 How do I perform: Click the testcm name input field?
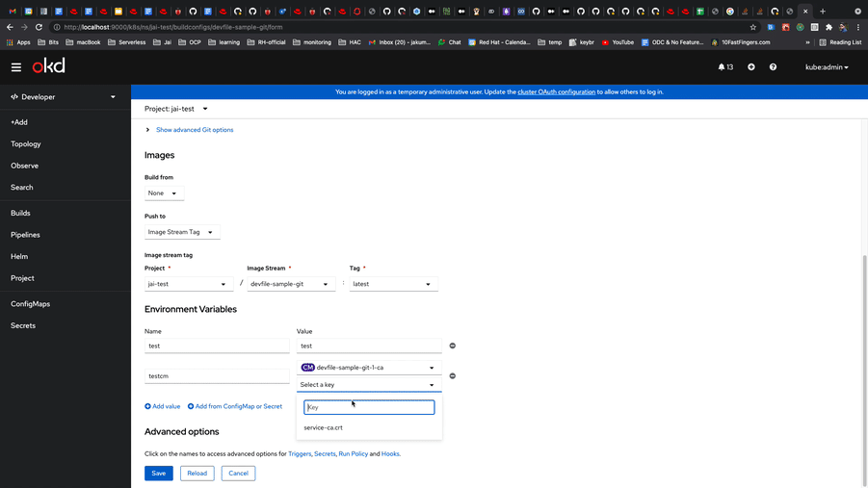(x=217, y=375)
